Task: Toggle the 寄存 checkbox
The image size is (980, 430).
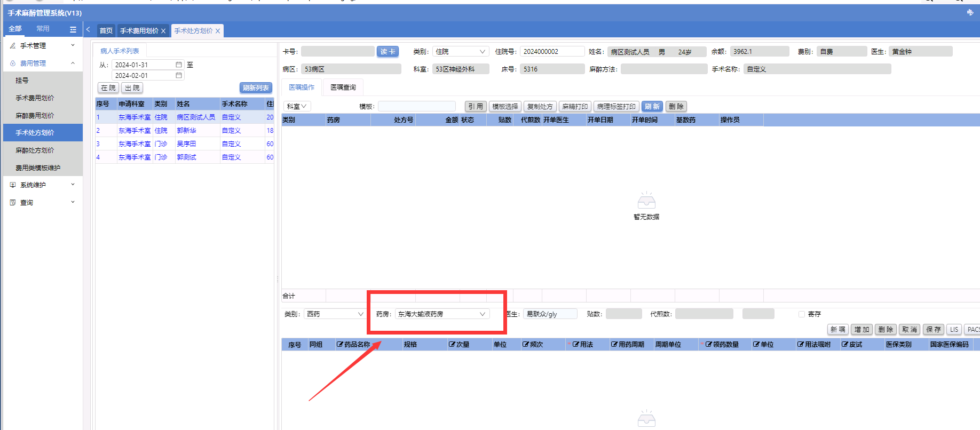Action: [802, 314]
